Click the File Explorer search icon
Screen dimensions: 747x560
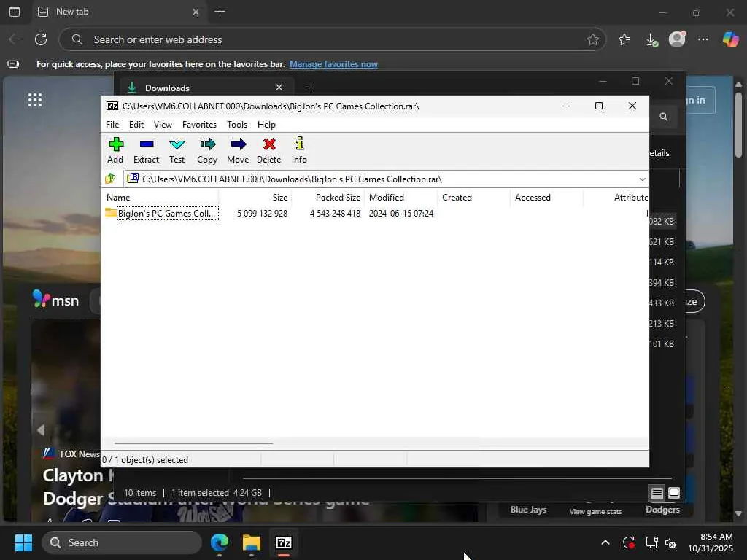664,117
